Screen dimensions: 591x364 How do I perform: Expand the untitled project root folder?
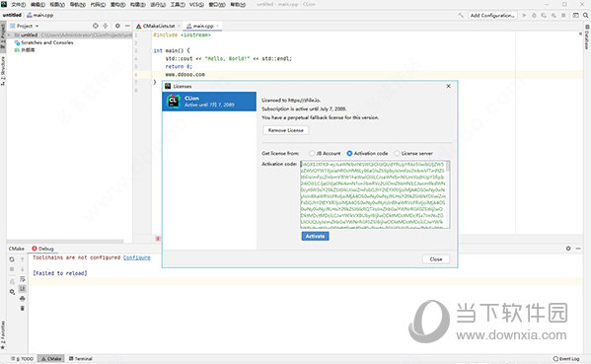10,36
